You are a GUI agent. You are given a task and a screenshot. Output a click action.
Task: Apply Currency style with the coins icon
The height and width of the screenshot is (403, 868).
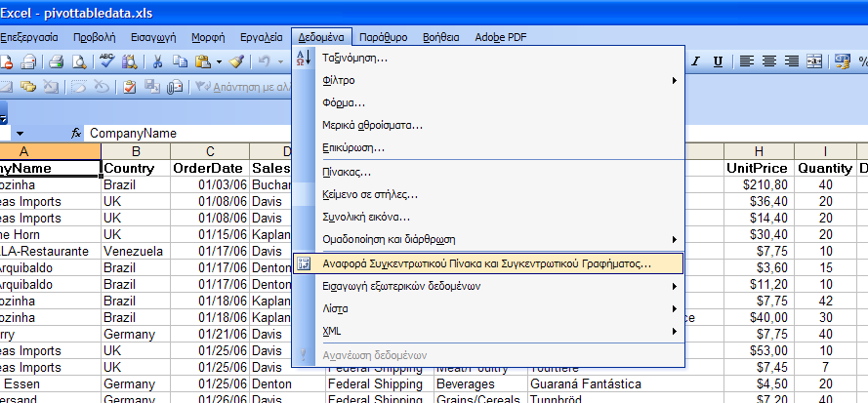pos(843,61)
